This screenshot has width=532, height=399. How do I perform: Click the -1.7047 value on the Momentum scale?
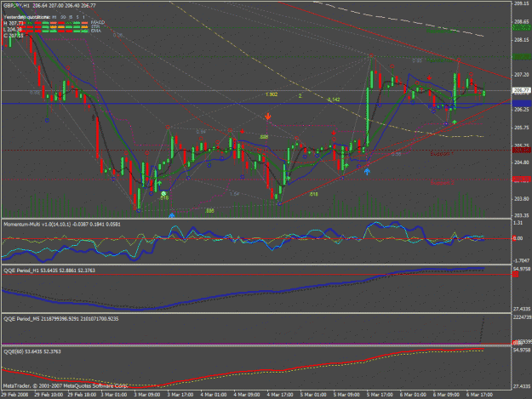click(x=522, y=260)
